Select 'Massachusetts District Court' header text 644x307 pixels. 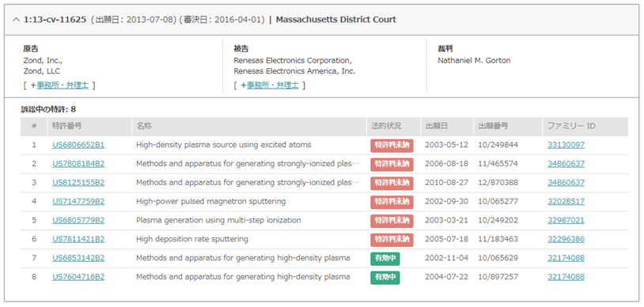pyautogui.click(x=336, y=20)
